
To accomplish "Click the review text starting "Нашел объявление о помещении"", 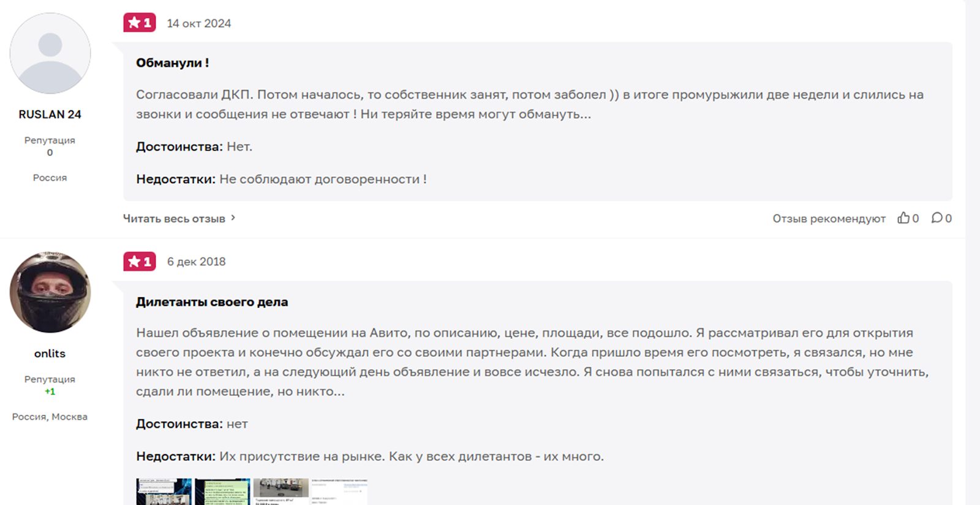I will click(x=532, y=362).
